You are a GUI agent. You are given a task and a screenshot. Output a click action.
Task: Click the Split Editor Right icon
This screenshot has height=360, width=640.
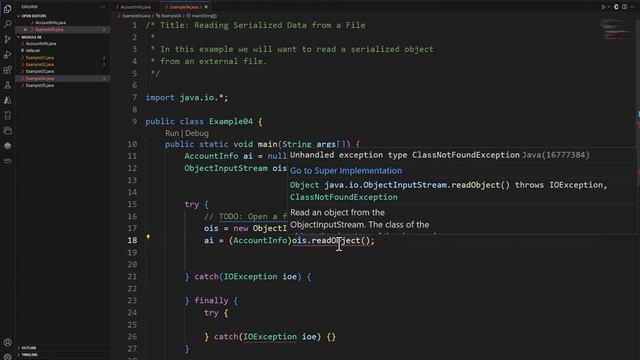coord(624,7)
